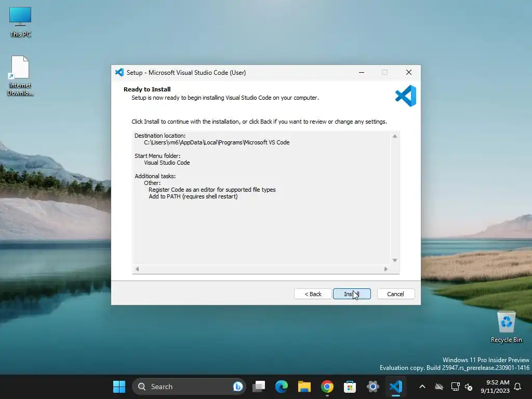Open Settings gear on taskbar

coord(373,387)
